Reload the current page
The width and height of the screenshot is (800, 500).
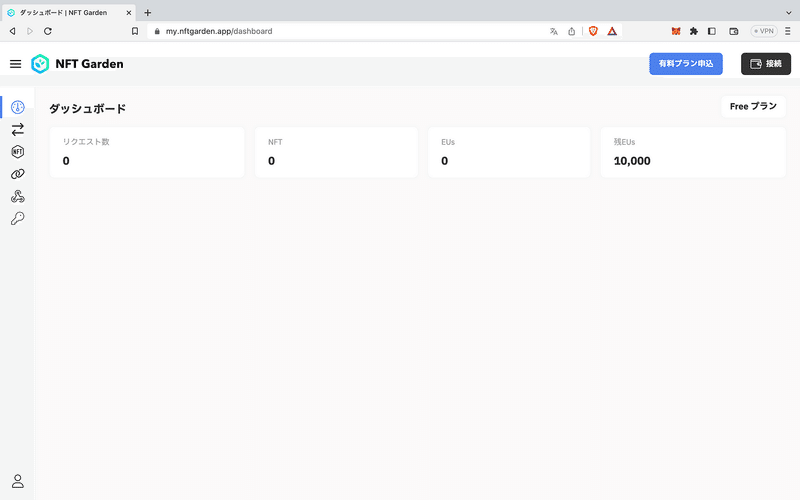(x=47, y=31)
